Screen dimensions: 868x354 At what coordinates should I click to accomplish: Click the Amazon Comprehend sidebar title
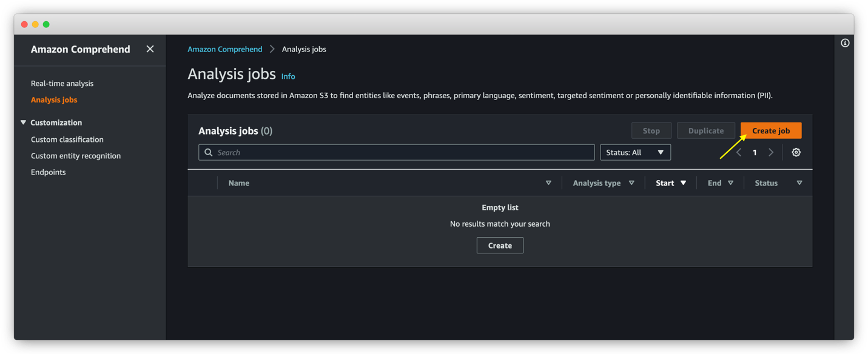pos(81,49)
